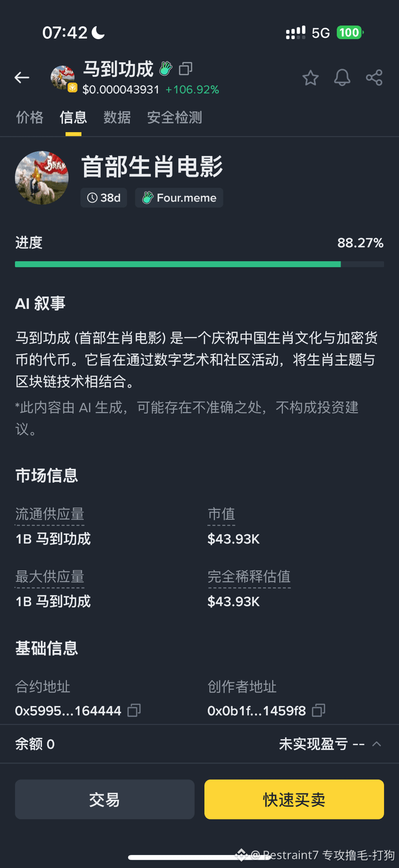The width and height of the screenshot is (399, 868).
Task: Switch to the 数据 tab
Action: [x=117, y=118]
